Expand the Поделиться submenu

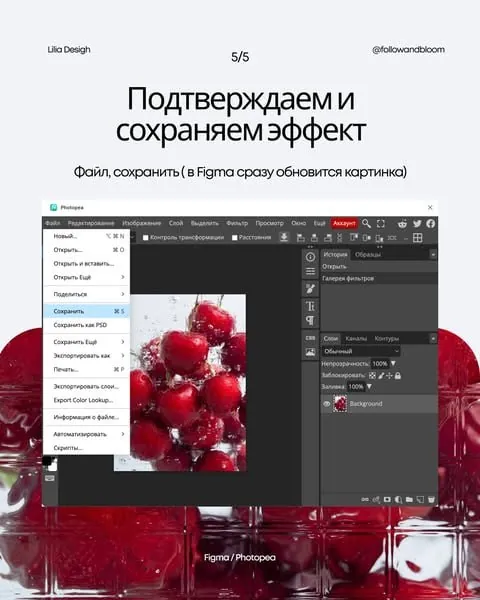pos(87,294)
